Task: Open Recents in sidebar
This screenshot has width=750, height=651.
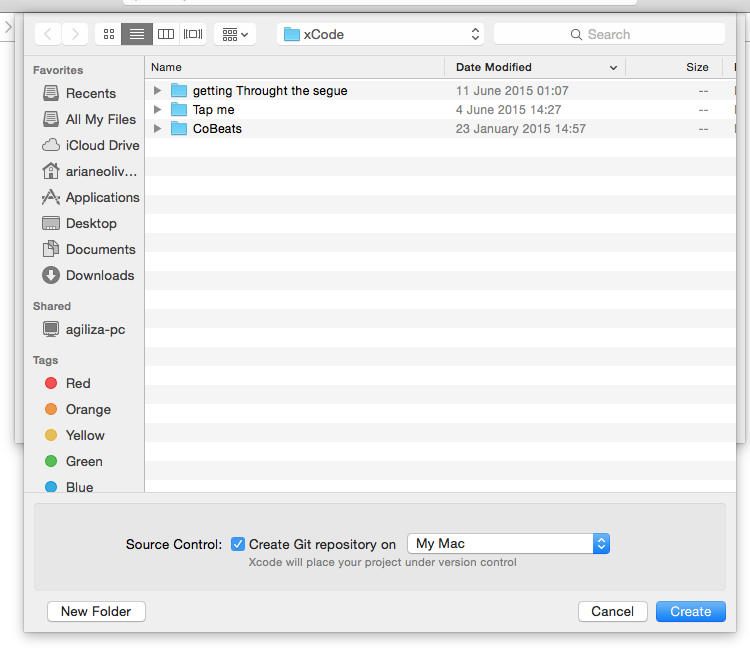Action: click(x=90, y=93)
